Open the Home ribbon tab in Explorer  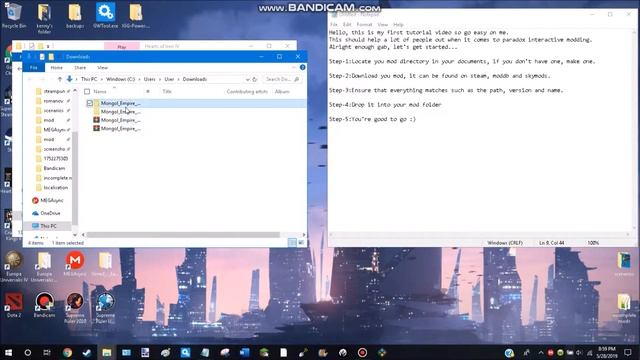coord(56,67)
